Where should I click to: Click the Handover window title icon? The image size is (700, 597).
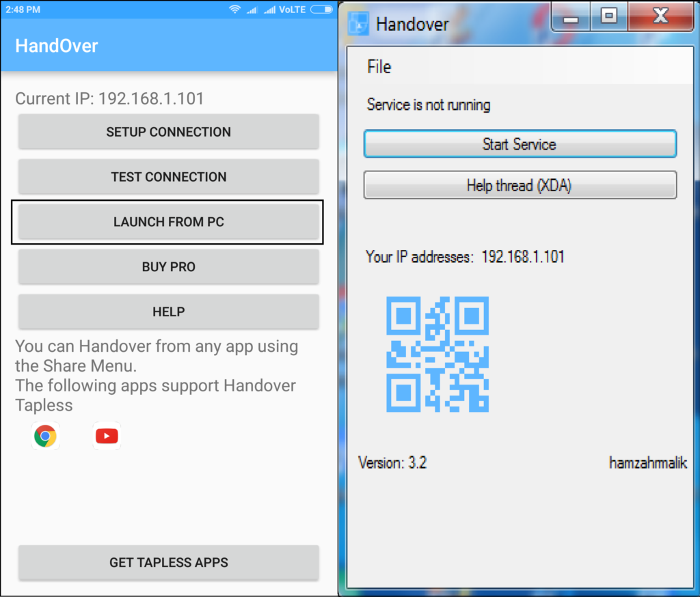click(358, 24)
